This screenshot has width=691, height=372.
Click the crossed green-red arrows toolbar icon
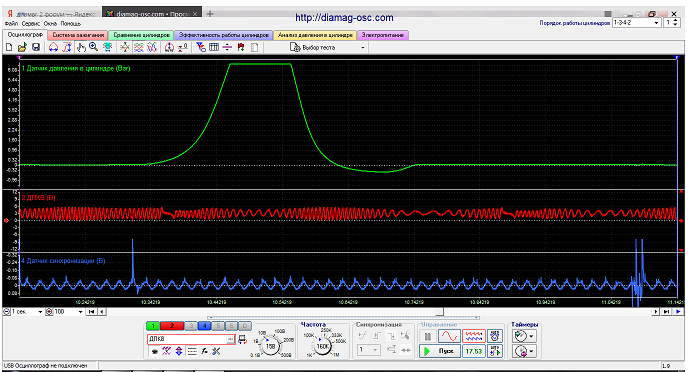point(125,47)
